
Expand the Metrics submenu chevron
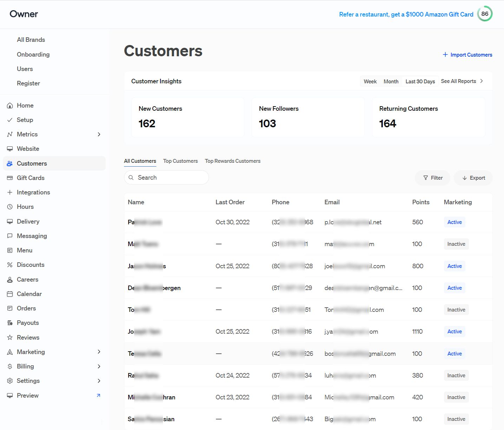click(x=99, y=134)
